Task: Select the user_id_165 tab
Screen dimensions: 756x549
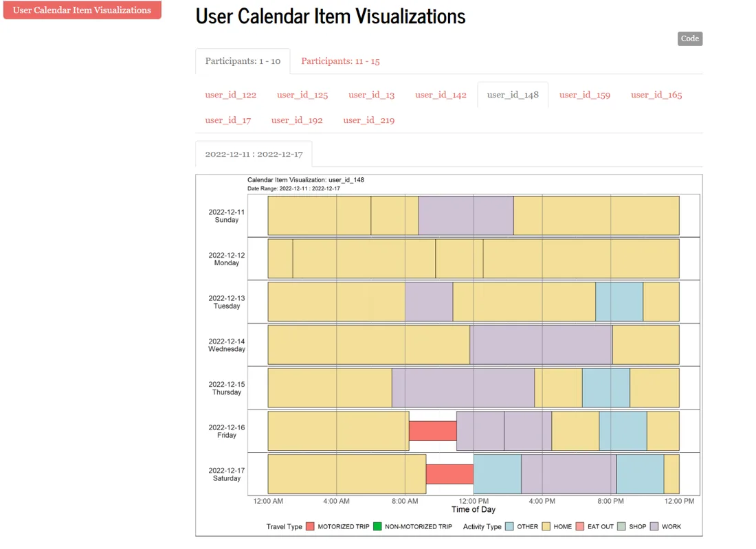Action: pyautogui.click(x=656, y=95)
